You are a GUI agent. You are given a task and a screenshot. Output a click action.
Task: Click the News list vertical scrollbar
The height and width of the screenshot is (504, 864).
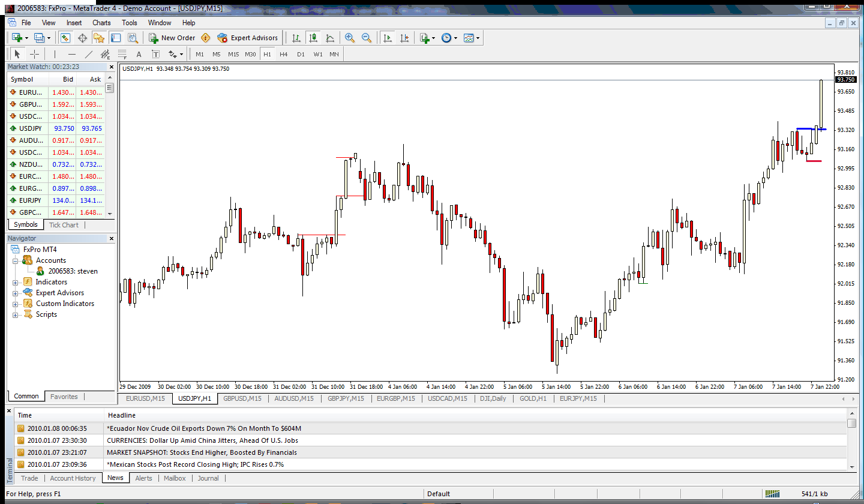click(x=852, y=440)
